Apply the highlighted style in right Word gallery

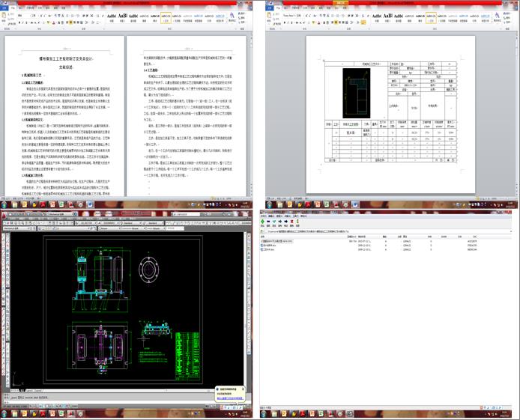click(431, 18)
